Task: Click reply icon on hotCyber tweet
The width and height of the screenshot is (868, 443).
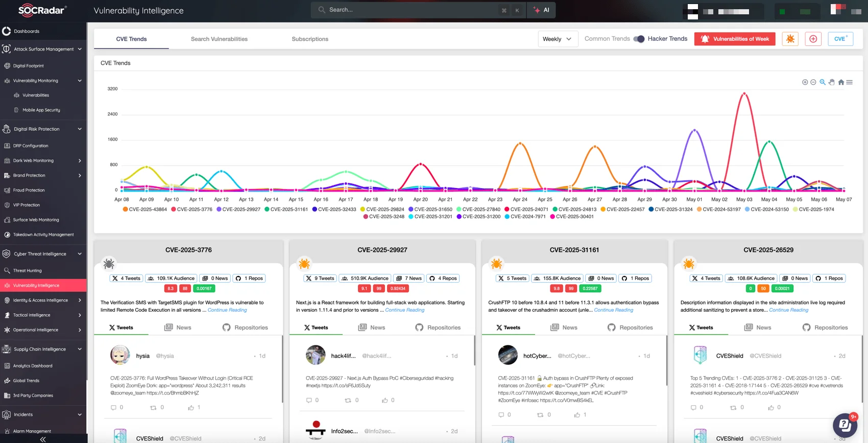Action: click(501, 415)
